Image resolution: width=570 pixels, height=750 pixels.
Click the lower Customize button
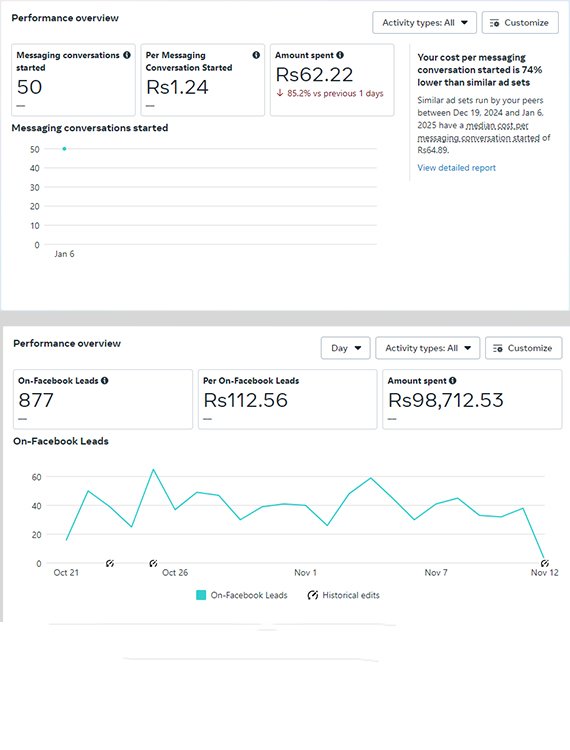(523, 348)
